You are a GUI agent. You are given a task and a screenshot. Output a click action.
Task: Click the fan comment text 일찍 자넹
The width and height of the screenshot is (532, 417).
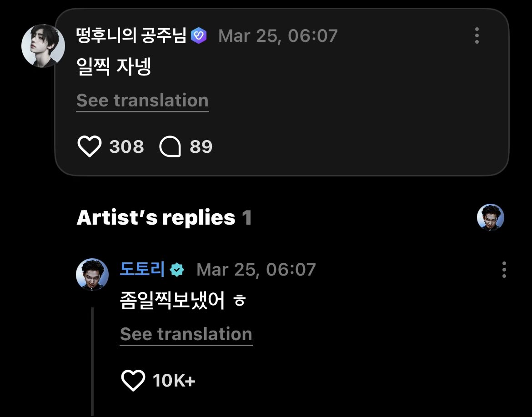pos(114,68)
